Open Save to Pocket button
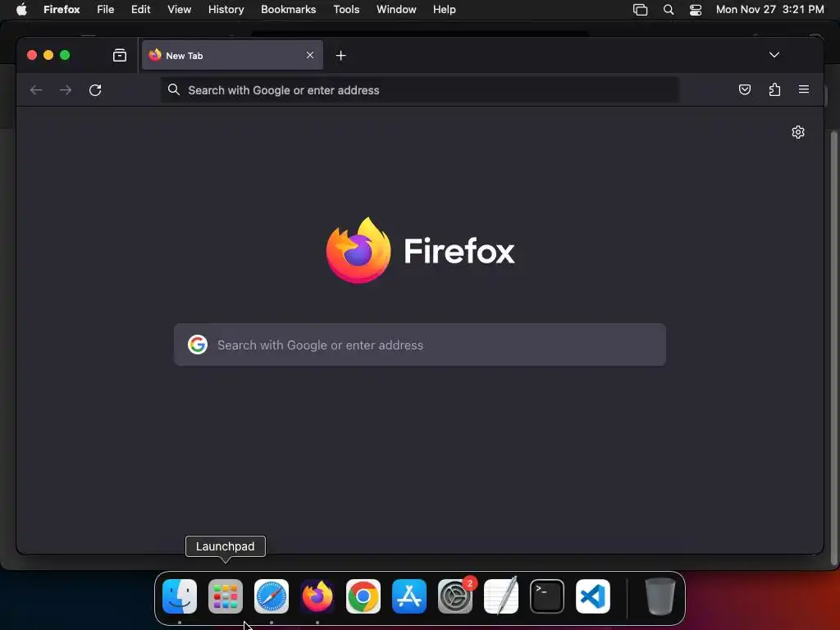 pos(745,89)
